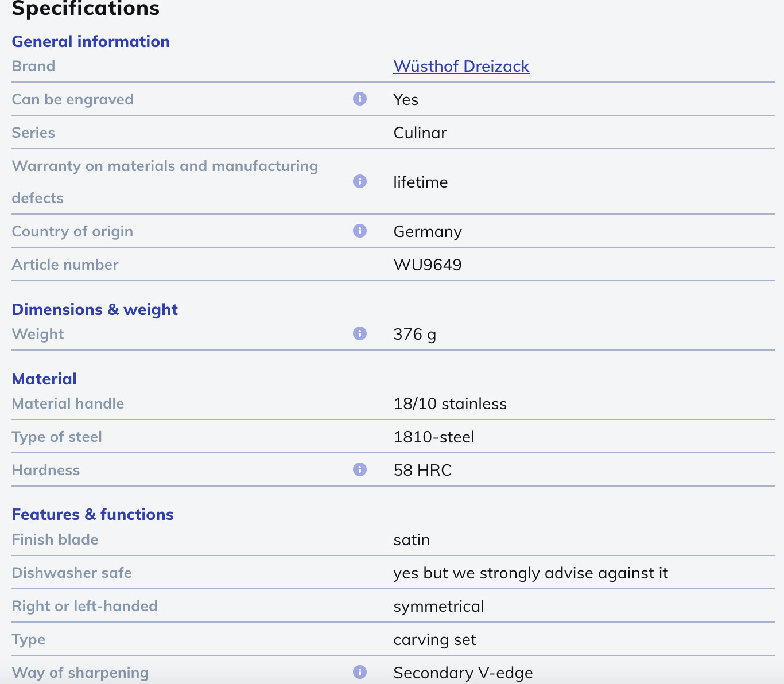
Task: Click the 'Finish blade' label
Action: click(55, 539)
